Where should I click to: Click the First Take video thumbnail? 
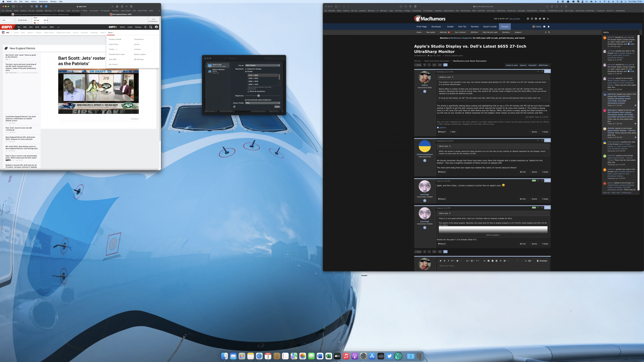coord(99,91)
